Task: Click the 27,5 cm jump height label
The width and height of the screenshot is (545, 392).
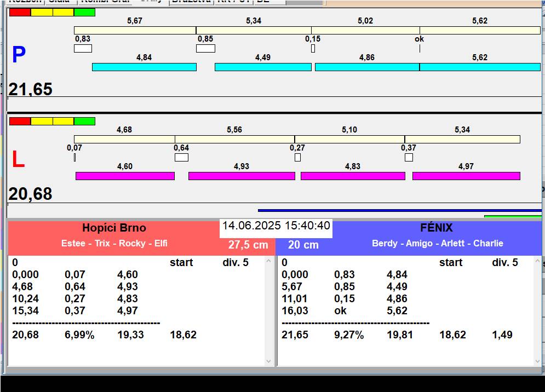Action: tap(248, 245)
